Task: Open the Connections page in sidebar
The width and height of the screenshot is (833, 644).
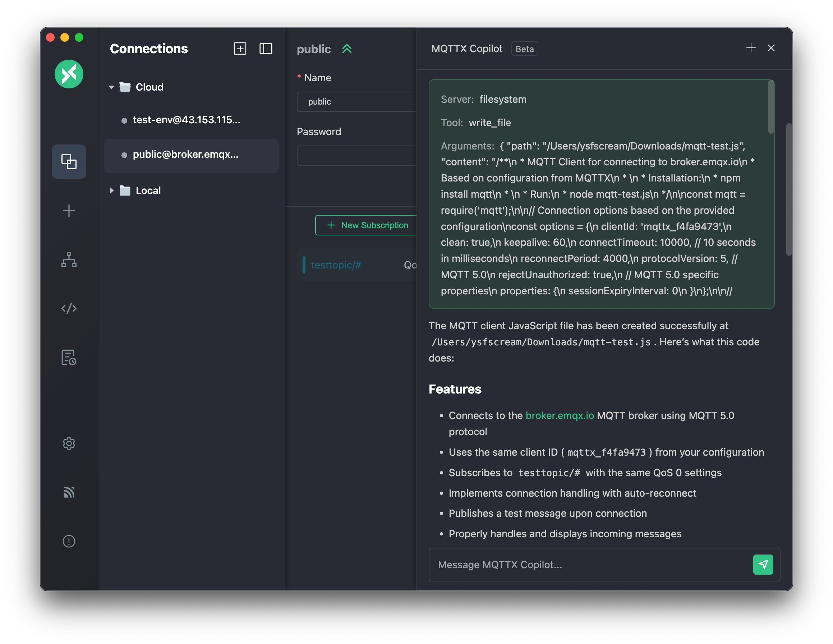Action: (69, 161)
